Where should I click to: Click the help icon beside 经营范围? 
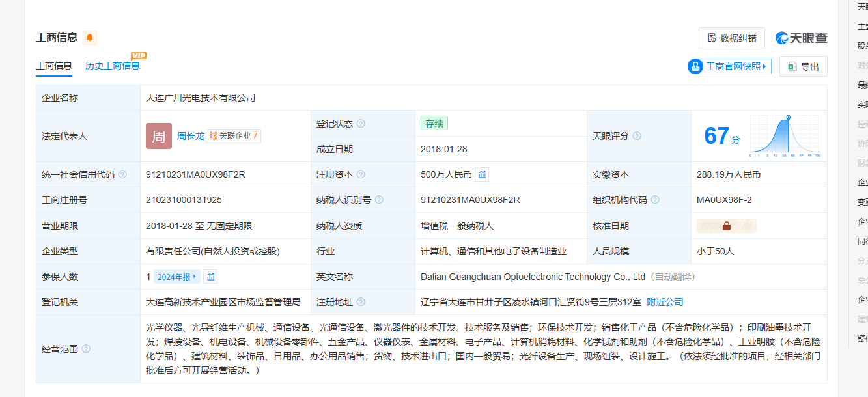click(86, 349)
